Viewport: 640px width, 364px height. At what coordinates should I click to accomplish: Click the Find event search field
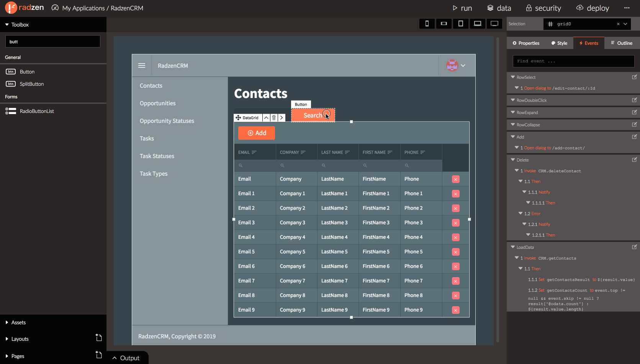(x=573, y=61)
